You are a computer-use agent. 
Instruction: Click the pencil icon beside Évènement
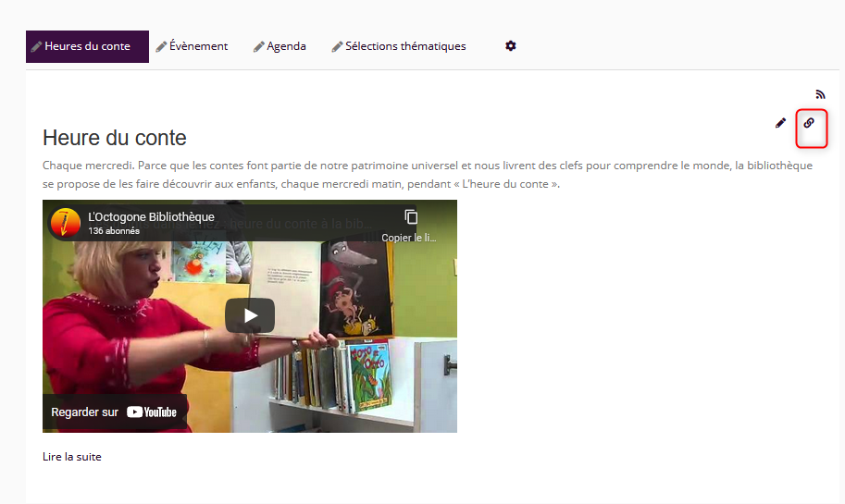[161, 47]
